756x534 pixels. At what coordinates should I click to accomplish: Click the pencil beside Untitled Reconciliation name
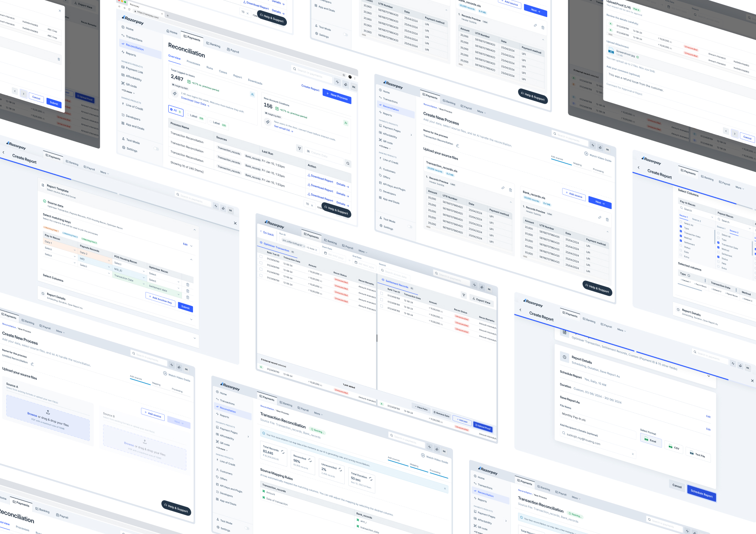click(x=32, y=364)
